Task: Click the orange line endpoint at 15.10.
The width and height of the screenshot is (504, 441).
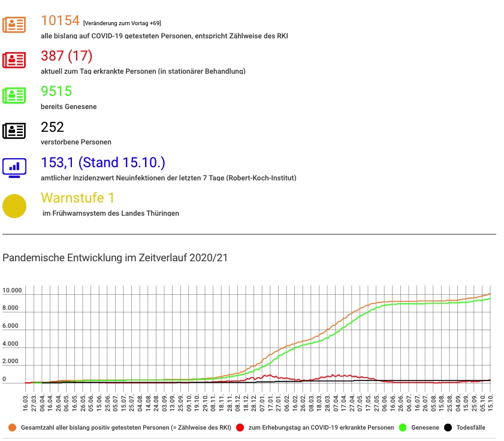Action: coord(490,294)
